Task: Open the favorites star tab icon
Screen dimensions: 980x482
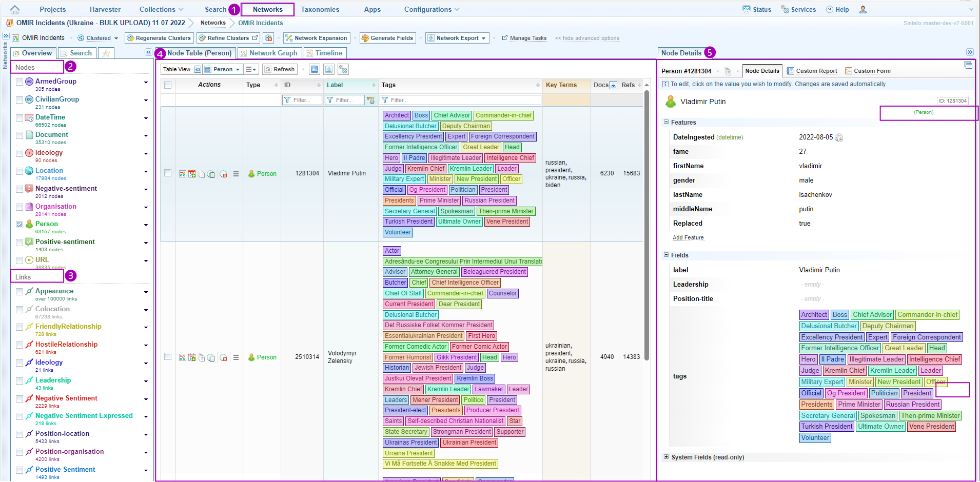Action: 106,53
